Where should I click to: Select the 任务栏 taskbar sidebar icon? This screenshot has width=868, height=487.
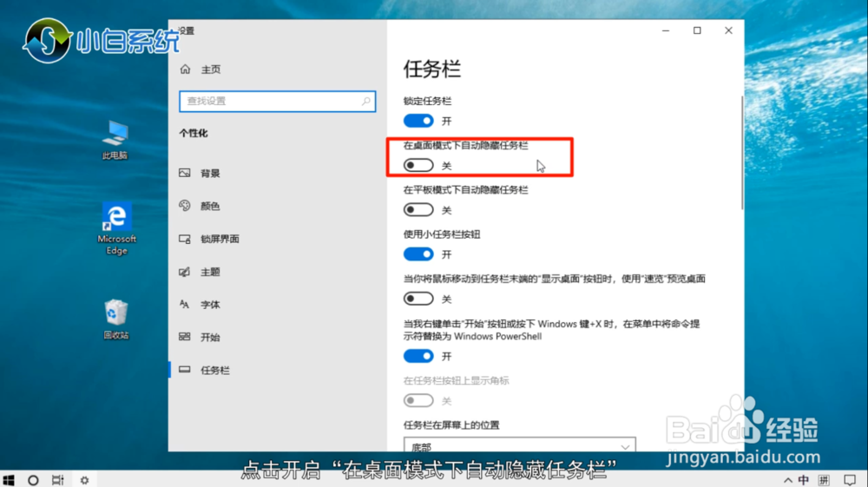pos(185,370)
